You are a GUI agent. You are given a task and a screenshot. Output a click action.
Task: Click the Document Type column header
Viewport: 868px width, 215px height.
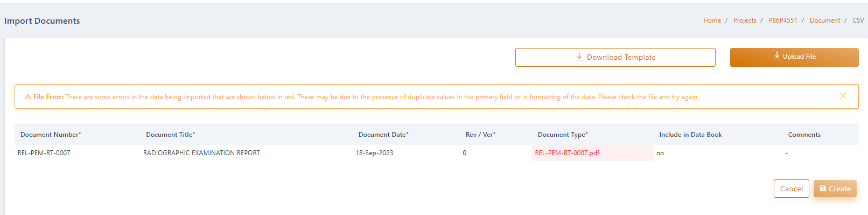coord(563,135)
